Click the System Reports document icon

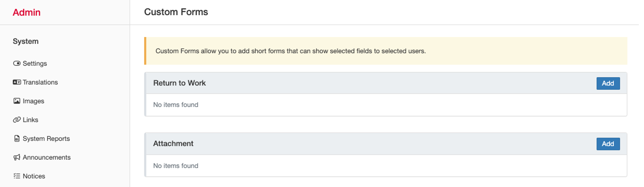click(17, 139)
